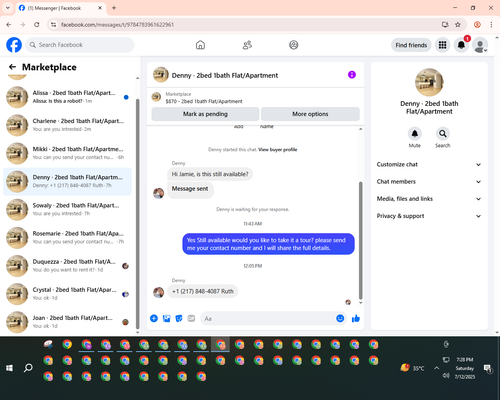This screenshot has height=400, width=500.
Task: Bookmark this page with star icon
Action: point(458,25)
